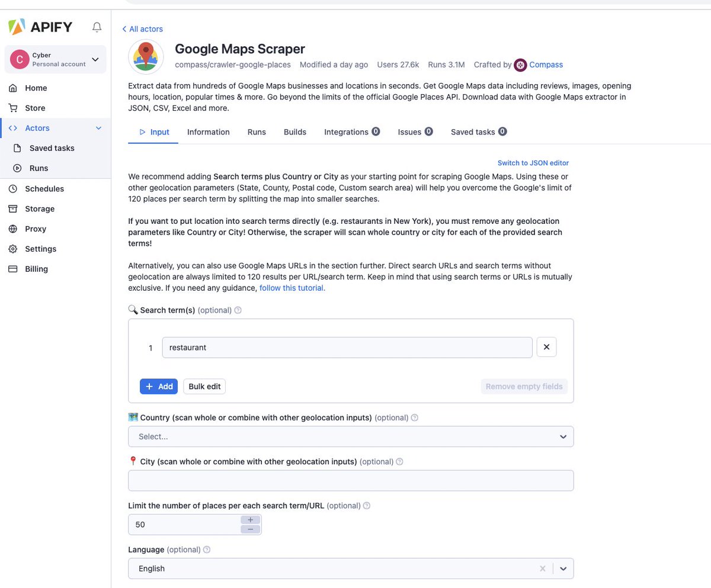
Task: Click the Runs play-circle icon
Action: 18,168
